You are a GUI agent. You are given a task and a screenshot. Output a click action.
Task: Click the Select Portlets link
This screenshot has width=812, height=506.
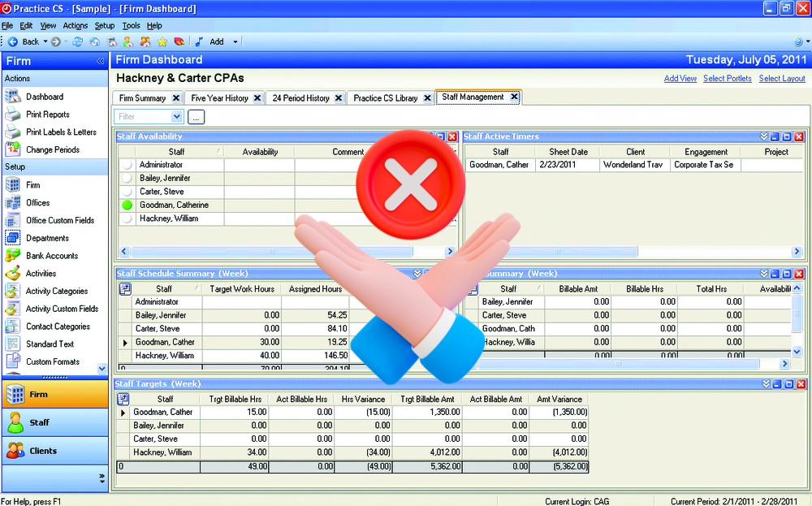727,79
